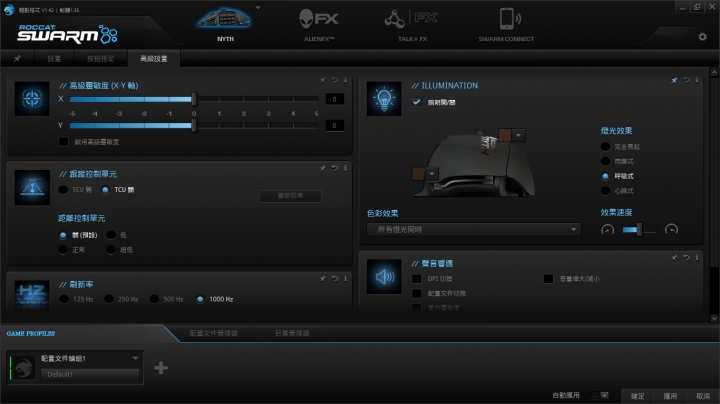Click the pin tab icon

tap(17, 58)
